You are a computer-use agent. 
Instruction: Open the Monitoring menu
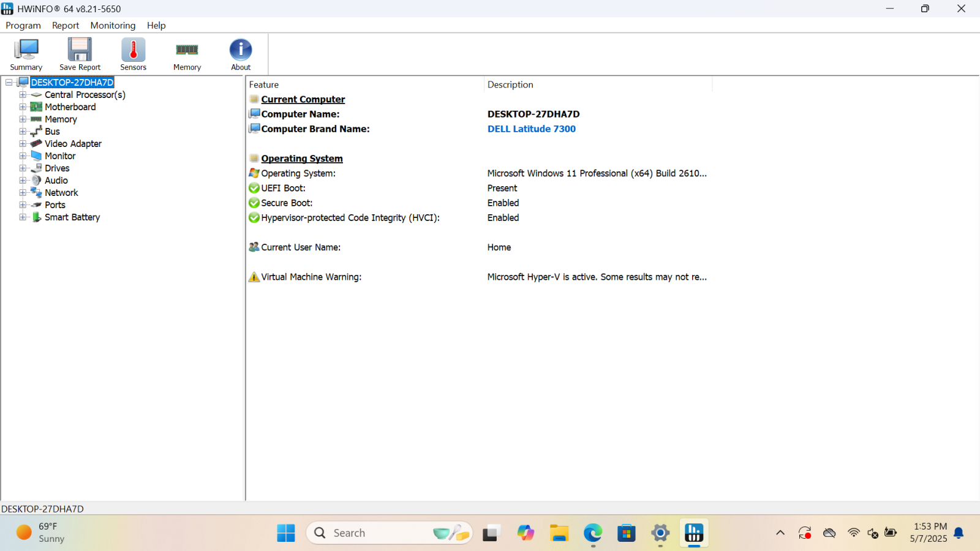tap(113, 25)
